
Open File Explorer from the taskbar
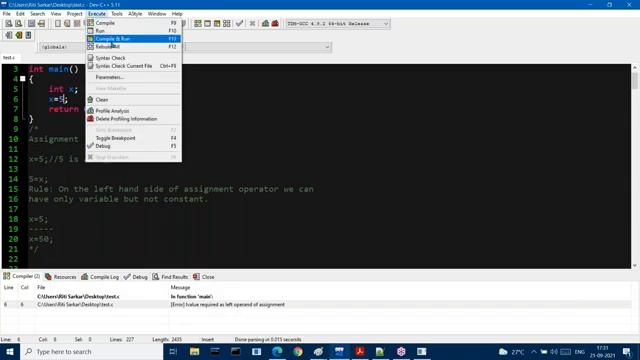click(x=194, y=351)
